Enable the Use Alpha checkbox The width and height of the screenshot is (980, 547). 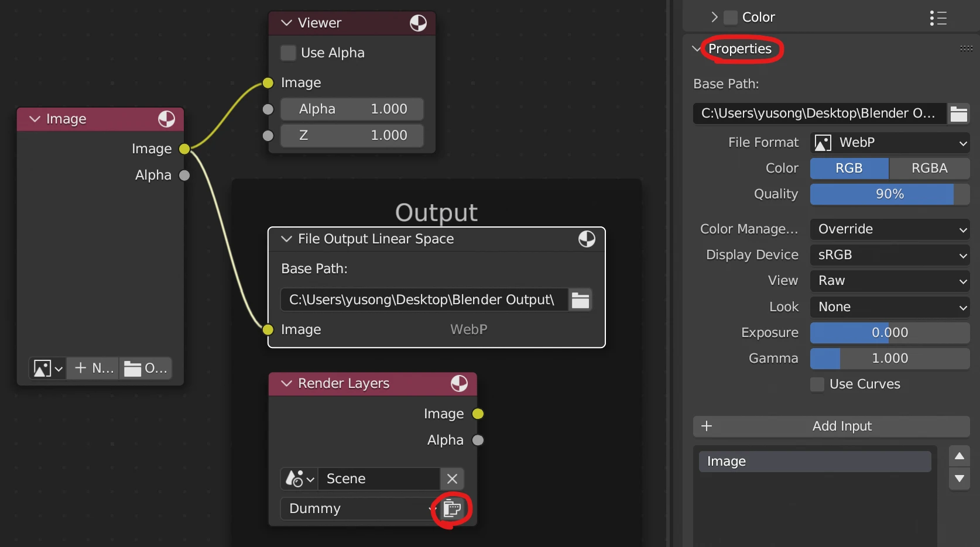click(288, 53)
